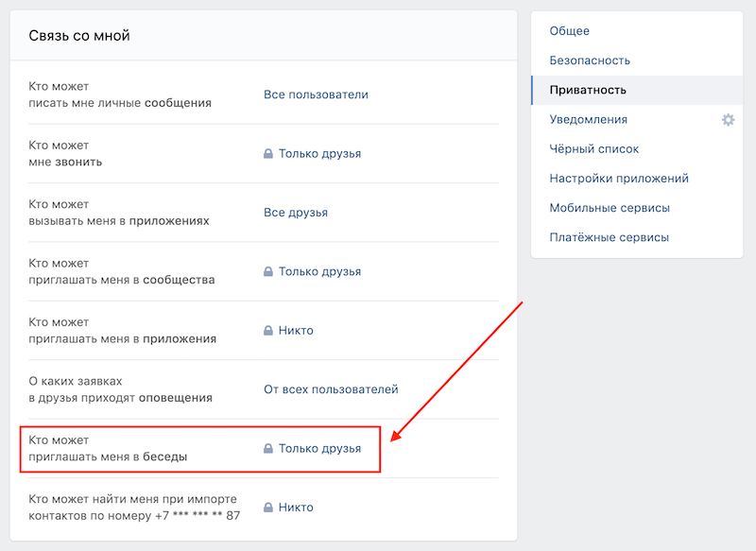The height and width of the screenshot is (551, 756).
Task: Open 'Только друзья' dropdown for calls setting
Action: coord(319,154)
